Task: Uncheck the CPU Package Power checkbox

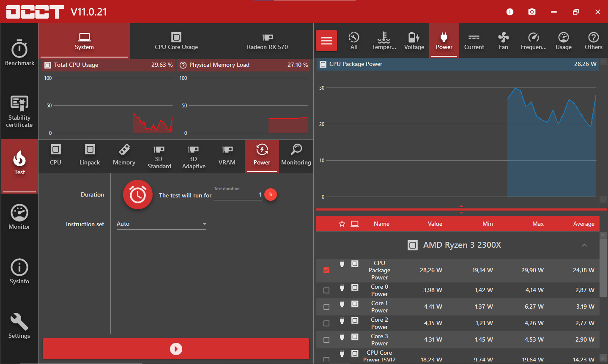Action: [326, 270]
